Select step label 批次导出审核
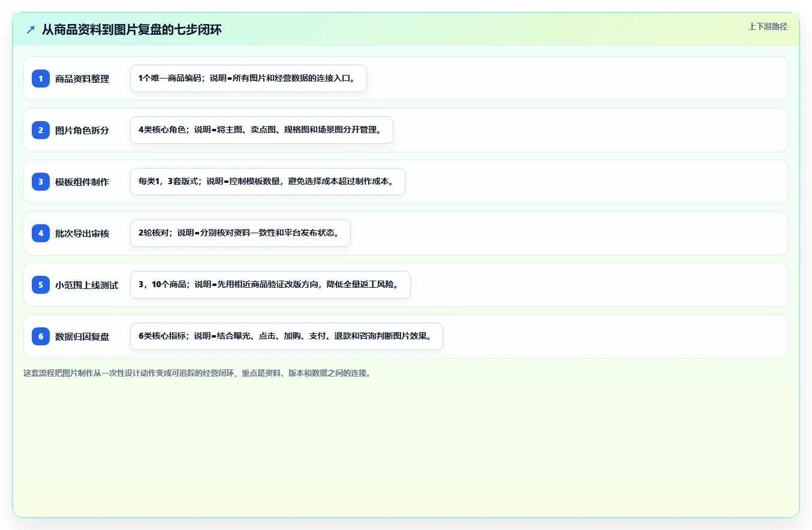The height and width of the screenshot is (530, 812). [82, 233]
